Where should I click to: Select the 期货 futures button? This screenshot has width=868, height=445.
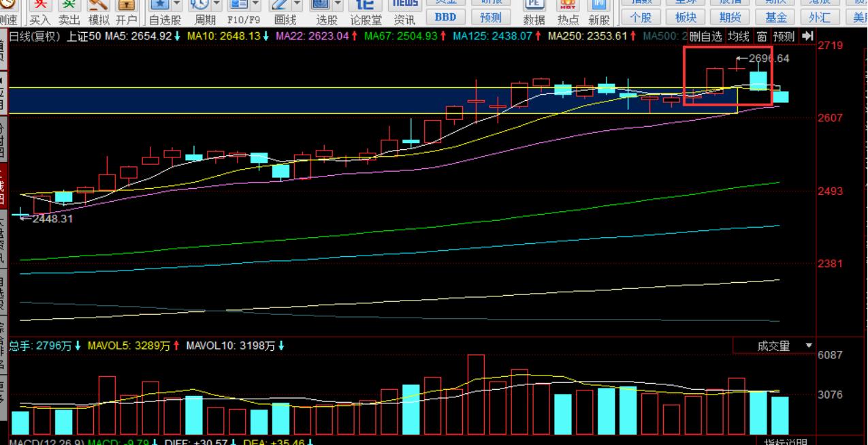pyautogui.click(x=730, y=17)
